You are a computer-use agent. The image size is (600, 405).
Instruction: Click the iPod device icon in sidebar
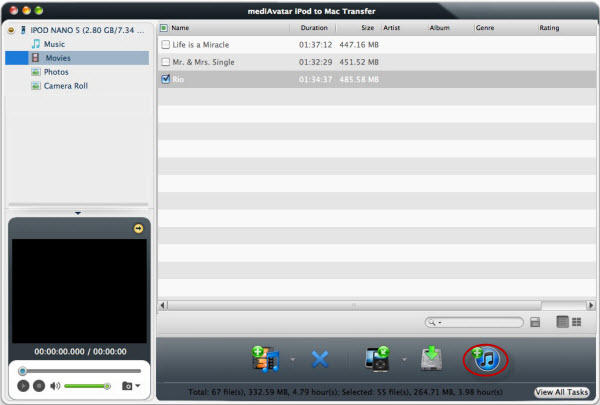click(23, 30)
